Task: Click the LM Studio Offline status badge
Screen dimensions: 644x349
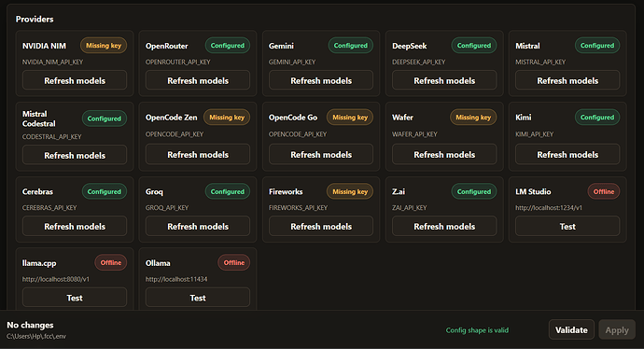Action: coord(604,191)
